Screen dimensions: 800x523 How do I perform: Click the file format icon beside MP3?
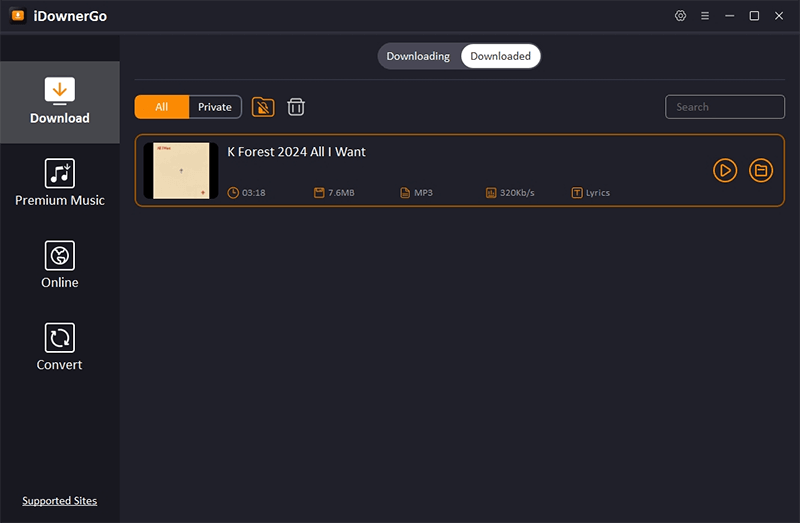click(405, 192)
